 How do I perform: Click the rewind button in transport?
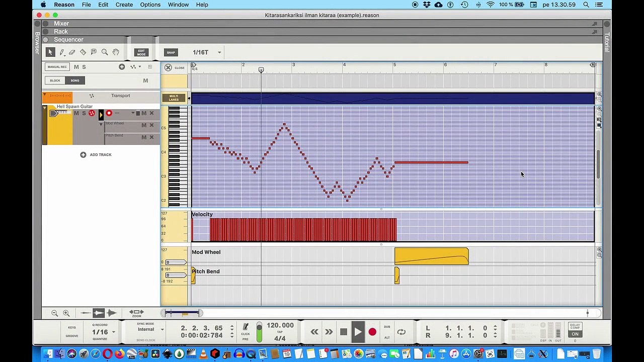tap(314, 332)
